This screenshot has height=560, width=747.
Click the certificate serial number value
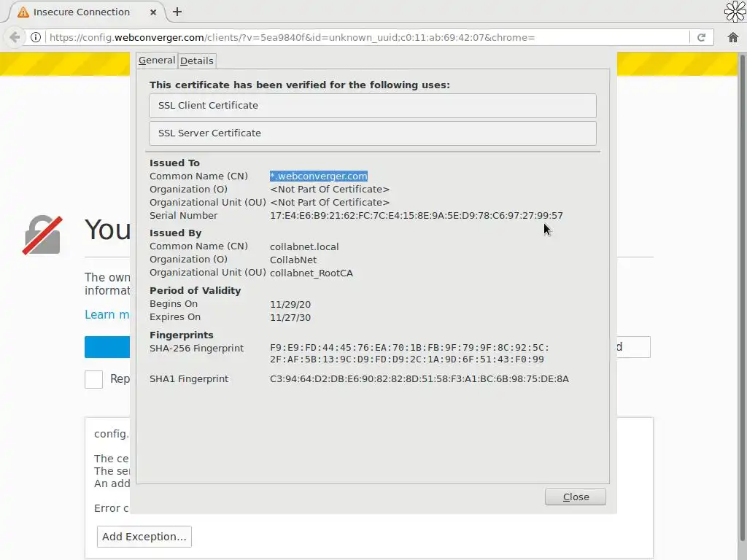pos(417,216)
